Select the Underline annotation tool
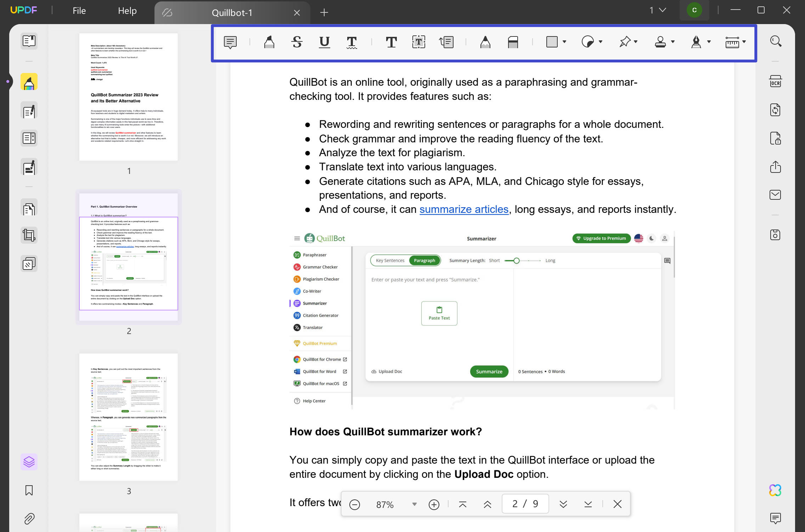The image size is (805, 532). click(x=323, y=42)
